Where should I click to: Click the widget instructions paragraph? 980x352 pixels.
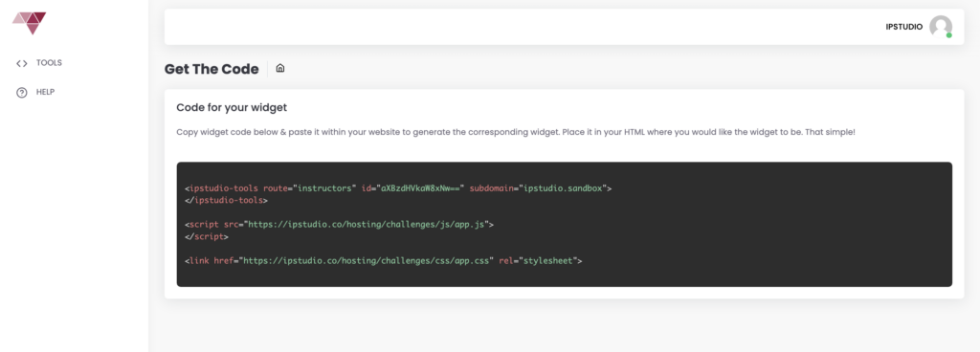516,132
